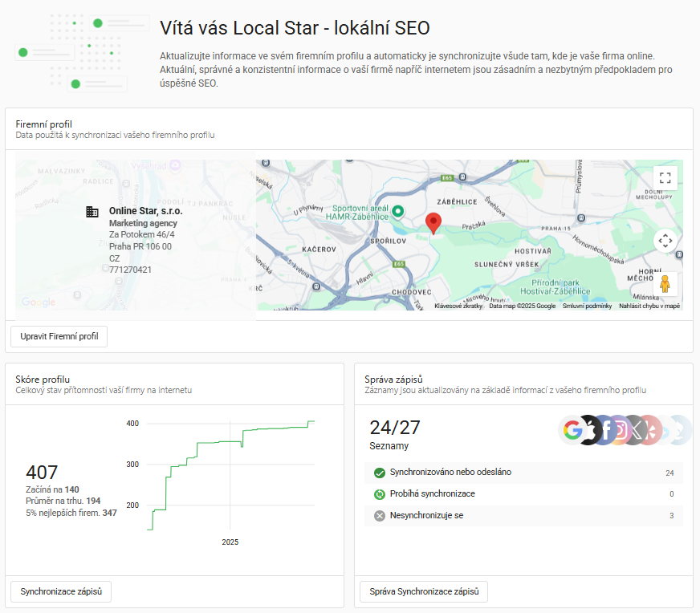This screenshot has width=700, height=613.
Task: Open Klávesové zkratky on the map
Action: tap(458, 306)
